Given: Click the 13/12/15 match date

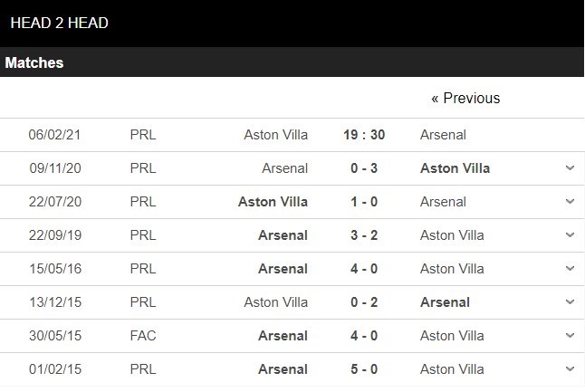Looking at the screenshot, I should click(54, 302).
